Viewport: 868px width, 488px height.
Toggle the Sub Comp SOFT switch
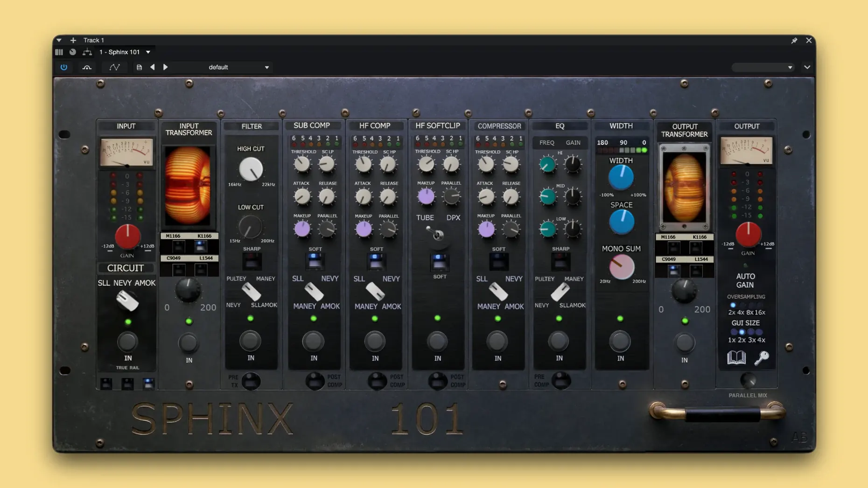[315, 261]
